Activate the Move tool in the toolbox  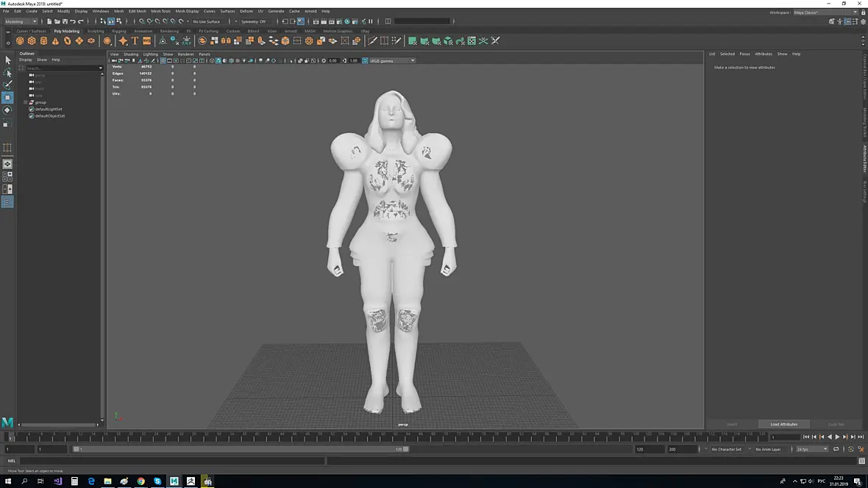pos(7,97)
